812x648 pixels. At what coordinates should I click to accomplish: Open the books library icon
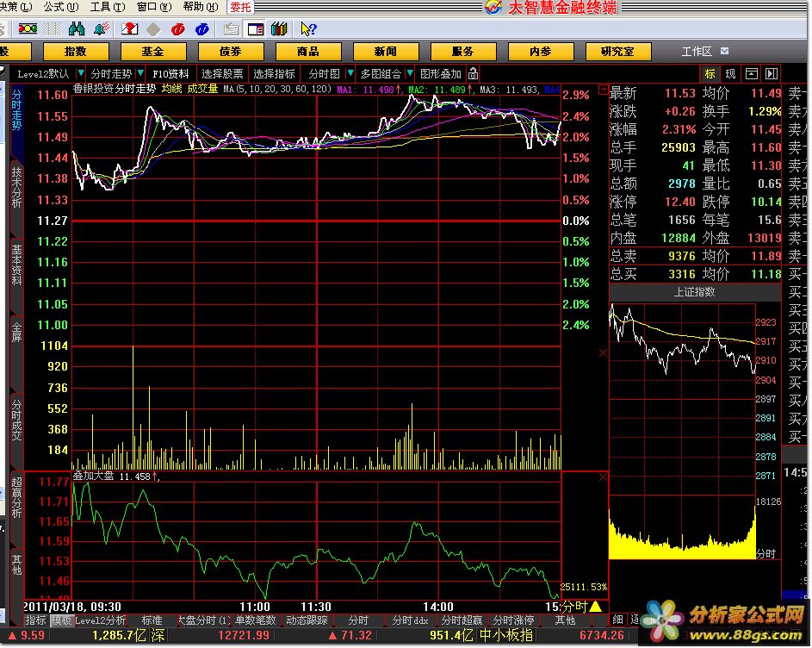(x=279, y=29)
